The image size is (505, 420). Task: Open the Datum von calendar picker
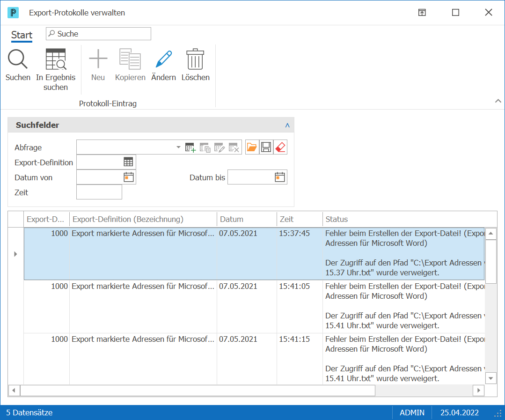click(x=129, y=177)
